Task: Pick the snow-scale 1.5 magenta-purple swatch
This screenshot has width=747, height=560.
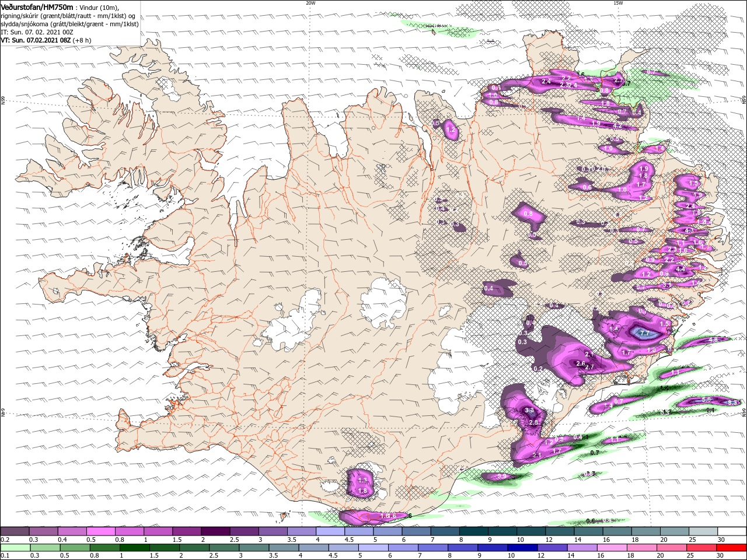Action: click(187, 531)
